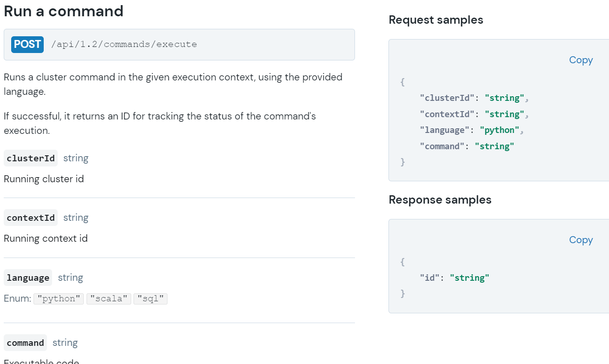Image resolution: width=609 pixels, height=364 pixels.
Task: Click the language parameter name
Action: 28,278
